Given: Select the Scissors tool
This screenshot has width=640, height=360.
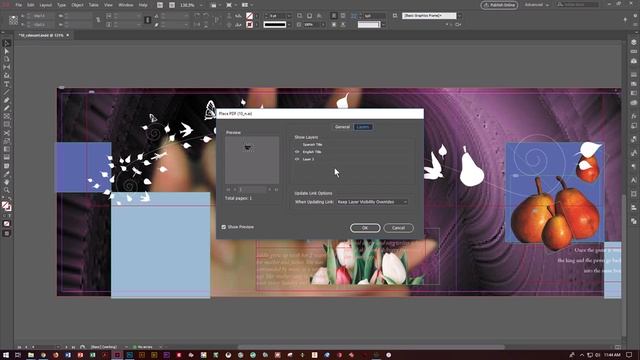Looking at the screenshot, I should pyautogui.click(x=7, y=133).
